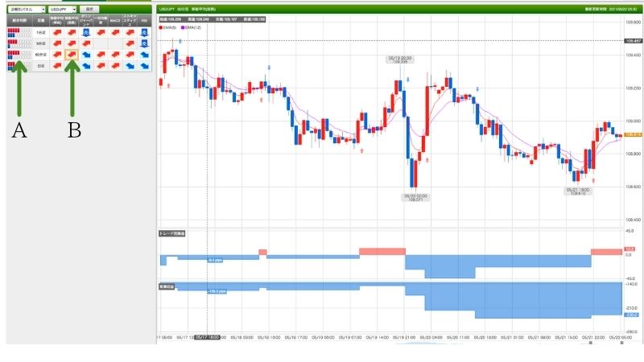
Task: Toggle the EMA(12) purple legend marker
Action: click(x=184, y=28)
